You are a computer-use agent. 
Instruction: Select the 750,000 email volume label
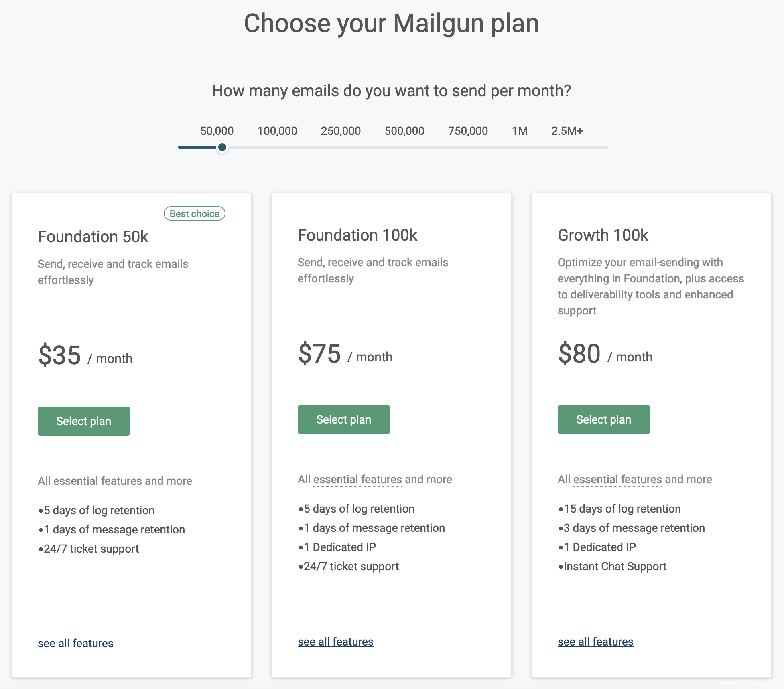pyautogui.click(x=468, y=130)
